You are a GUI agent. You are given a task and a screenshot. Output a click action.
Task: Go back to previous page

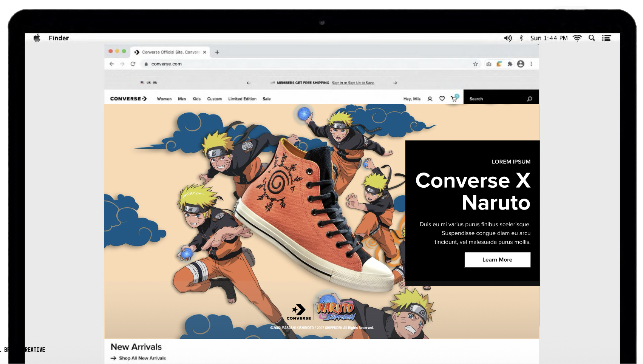point(111,64)
